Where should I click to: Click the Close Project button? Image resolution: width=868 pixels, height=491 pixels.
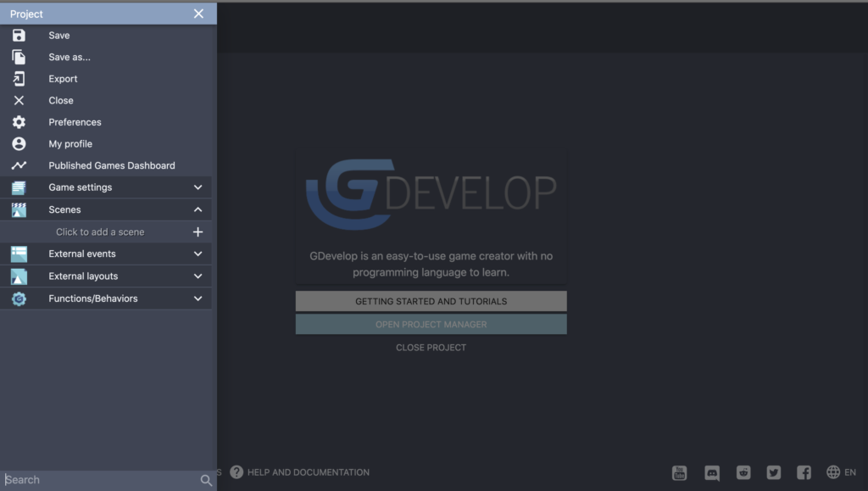pyautogui.click(x=431, y=348)
